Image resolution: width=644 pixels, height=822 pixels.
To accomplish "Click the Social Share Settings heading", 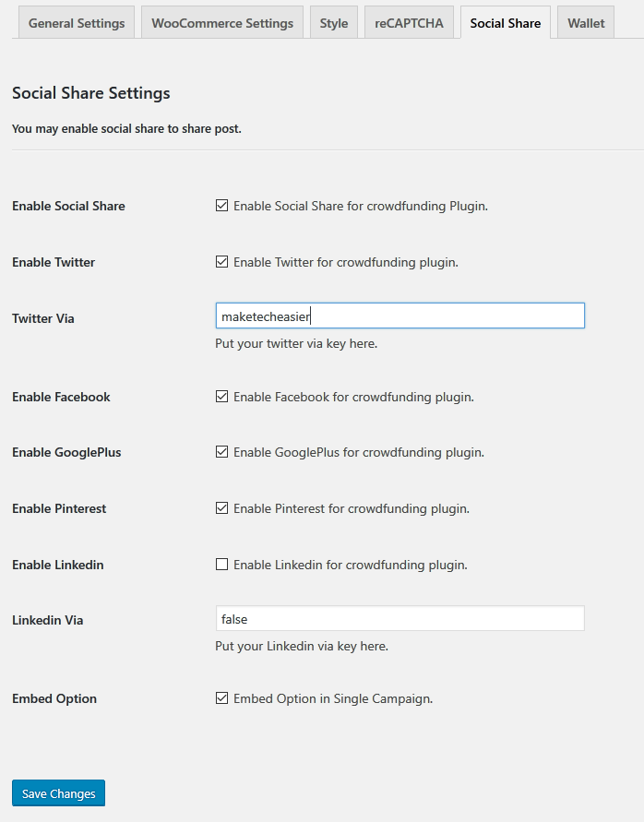I will (x=90, y=93).
